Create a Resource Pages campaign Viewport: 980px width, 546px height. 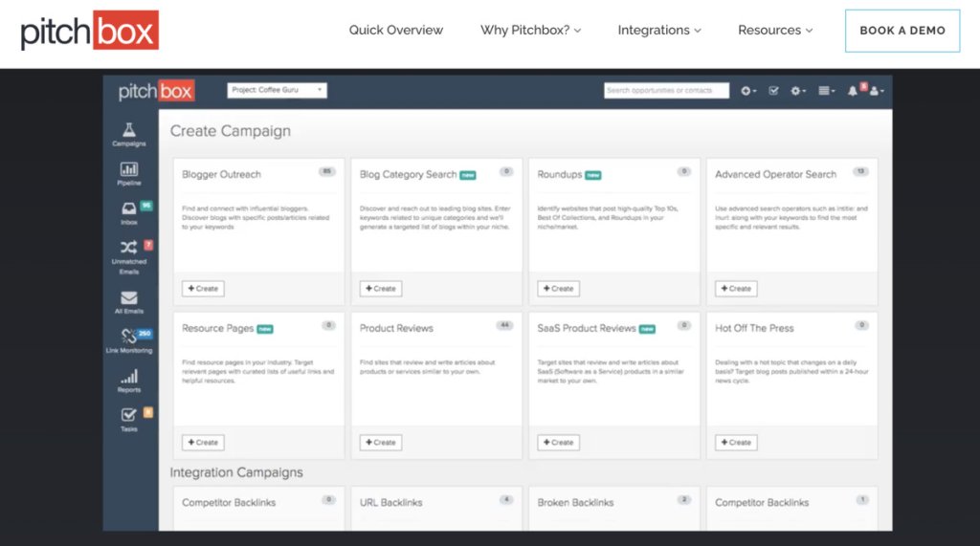[203, 443]
